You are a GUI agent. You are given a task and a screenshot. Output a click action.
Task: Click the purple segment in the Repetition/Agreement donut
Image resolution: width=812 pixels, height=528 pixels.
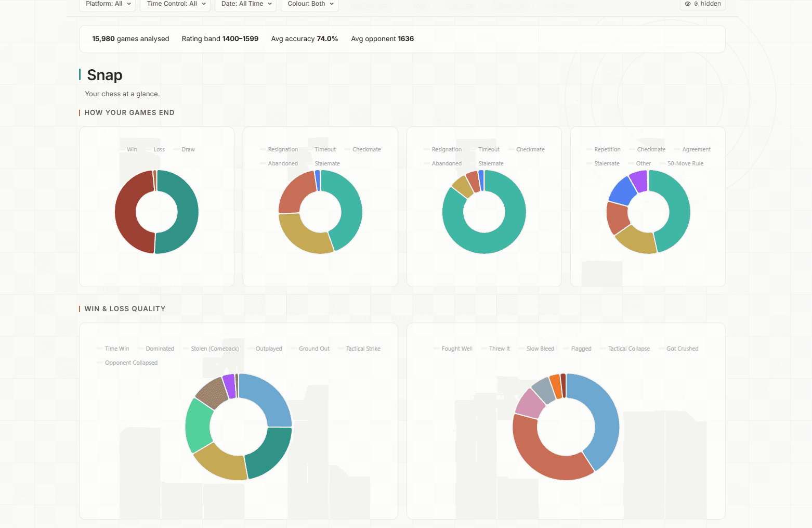pyautogui.click(x=639, y=181)
